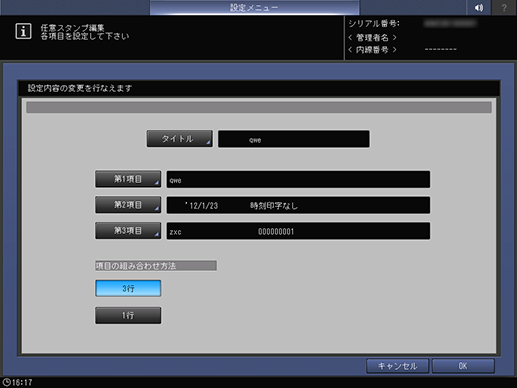This screenshot has width=517, height=388.
Task: Click the information icon beside 任意スタンプ編集
Action: (x=23, y=31)
